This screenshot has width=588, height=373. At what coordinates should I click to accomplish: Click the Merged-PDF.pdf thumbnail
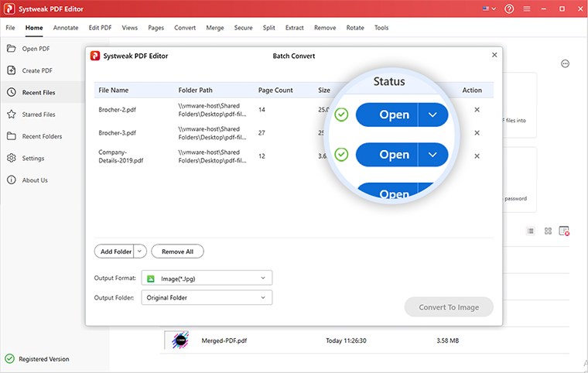pyautogui.click(x=176, y=340)
